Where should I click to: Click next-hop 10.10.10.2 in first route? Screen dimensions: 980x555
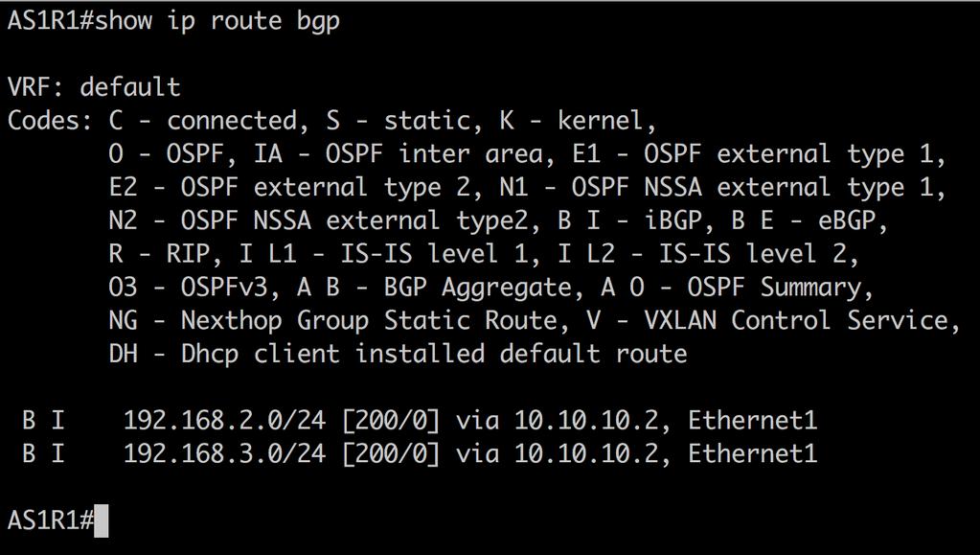pyautogui.click(x=586, y=420)
